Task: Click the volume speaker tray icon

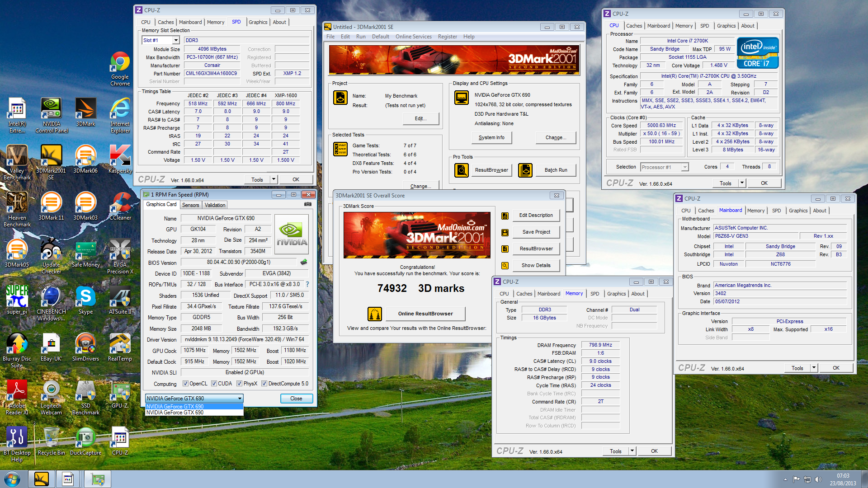Action: [817, 479]
